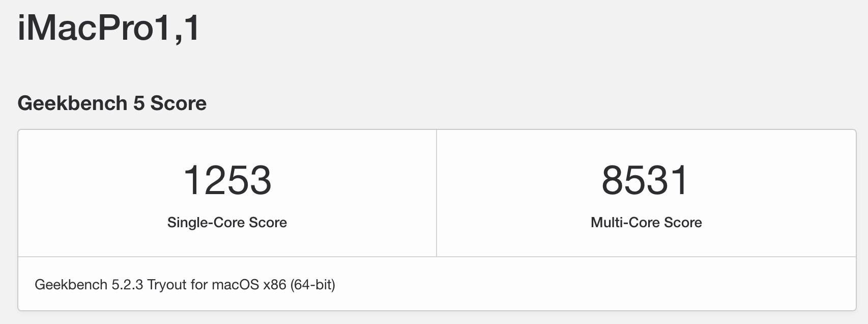The height and width of the screenshot is (324, 868).
Task: Click the word "Single-Core" under 1253
Action: (206, 223)
